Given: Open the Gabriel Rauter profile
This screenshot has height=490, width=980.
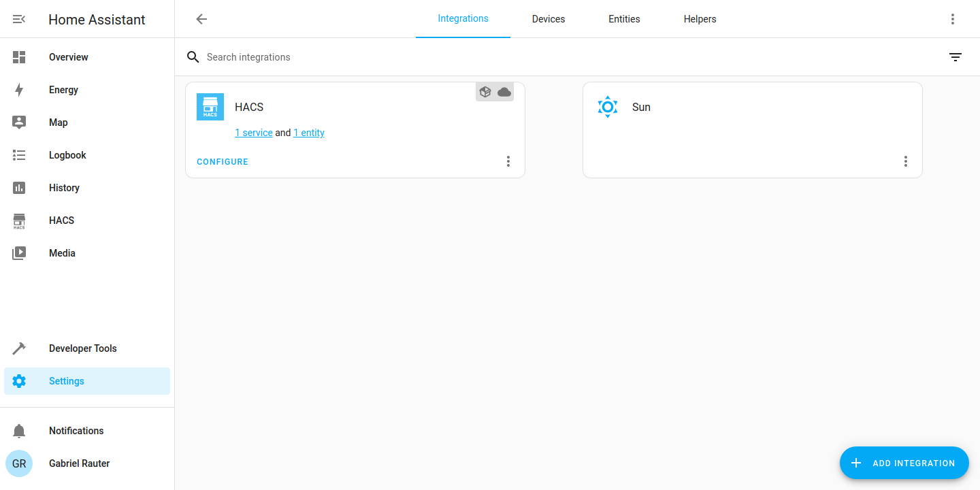Looking at the screenshot, I should click(87, 463).
